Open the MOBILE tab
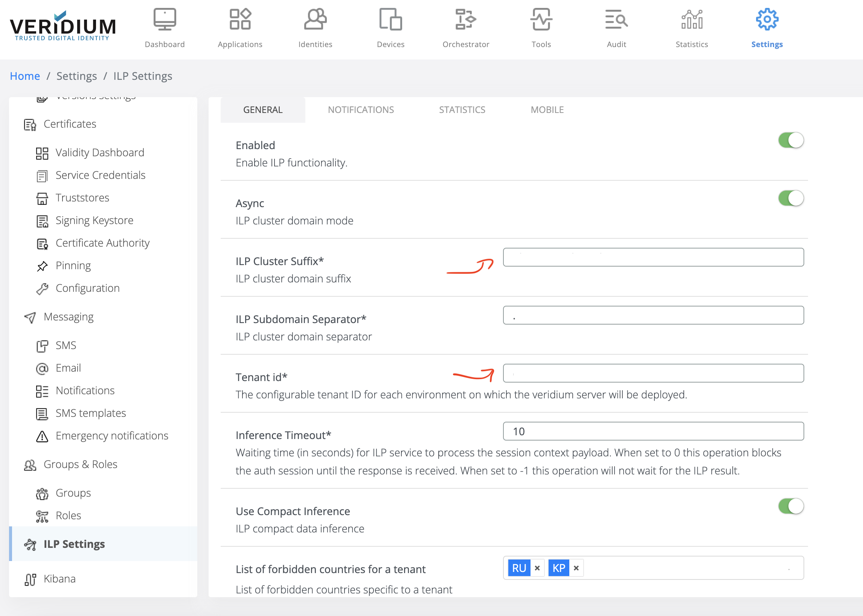The width and height of the screenshot is (863, 616). 547,110
